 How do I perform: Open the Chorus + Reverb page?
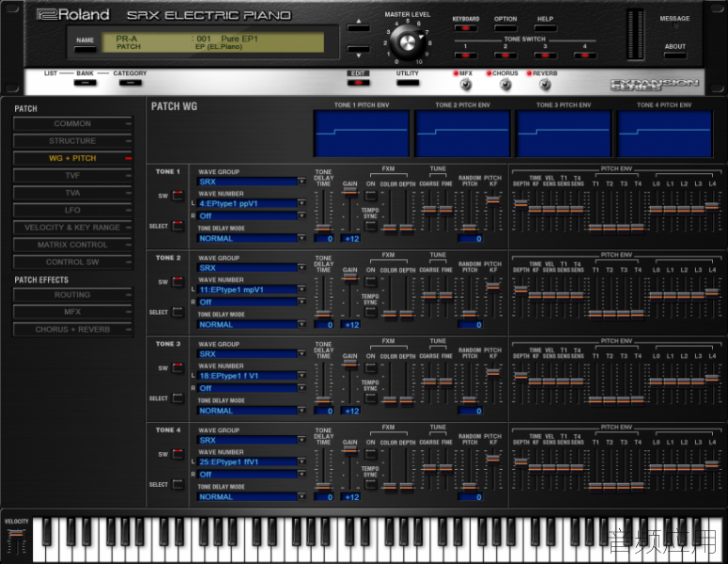click(x=73, y=329)
